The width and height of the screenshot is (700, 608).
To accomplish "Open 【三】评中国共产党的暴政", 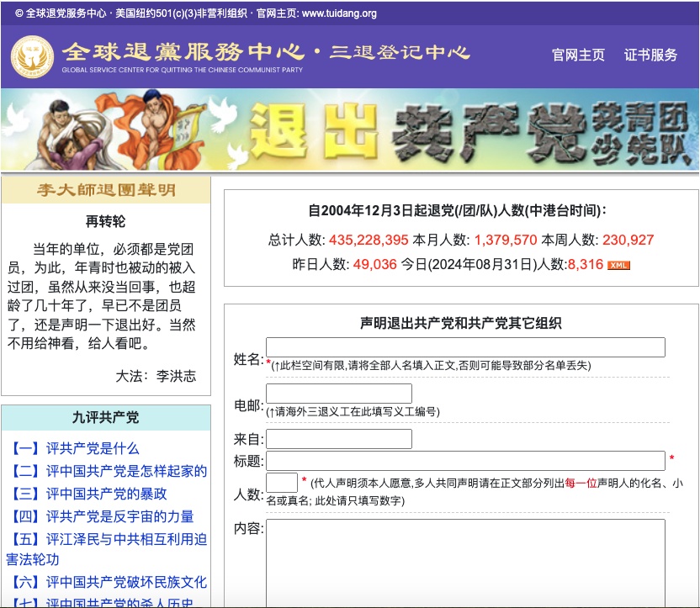I will click(x=87, y=494).
